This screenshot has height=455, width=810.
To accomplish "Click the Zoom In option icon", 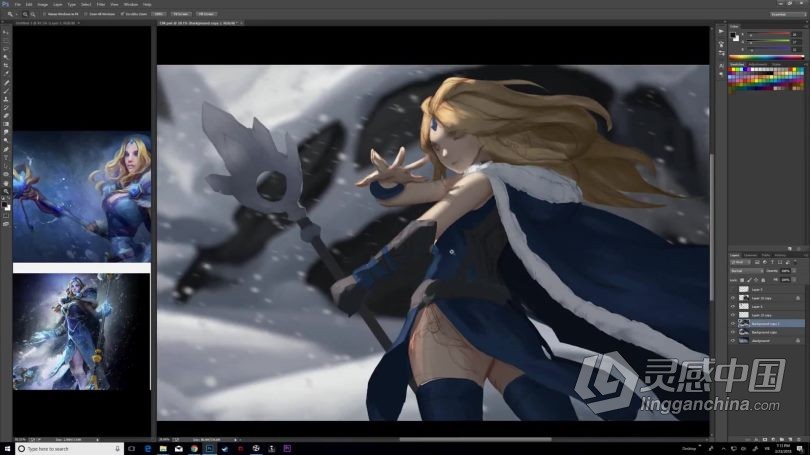I will (25, 14).
